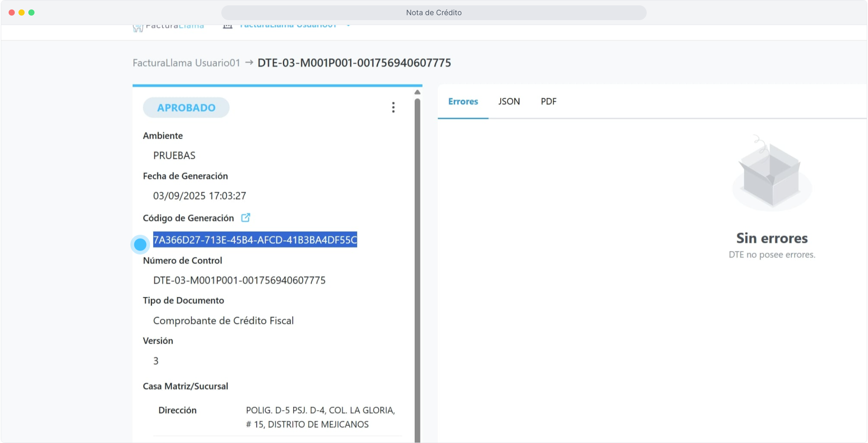Image resolution: width=868 pixels, height=443 pixels.
Task: Switch to the JSON tab
Action: click(x=509, y=101)
